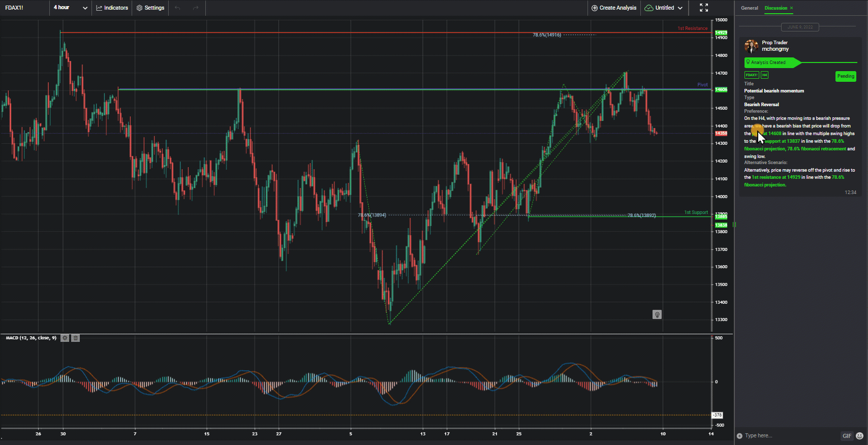Open chart Settings
The image size is (868, 445).
coord(150,8)
